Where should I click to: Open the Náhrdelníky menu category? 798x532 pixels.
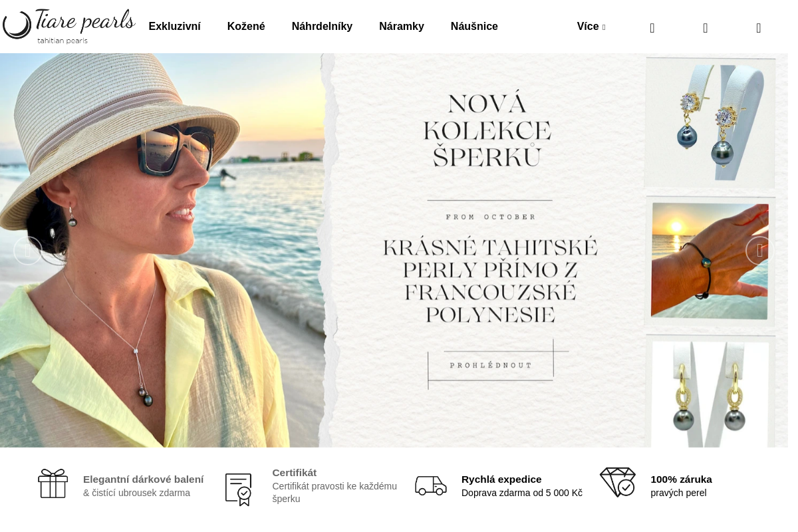pyautogui.click(x=322, y=27)
